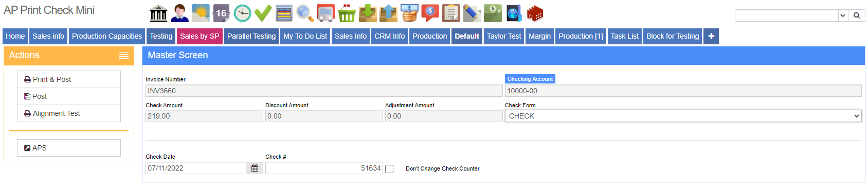Click the Check # input field
868x186 pixels.
pyautogui.click(x=324, y=168)
